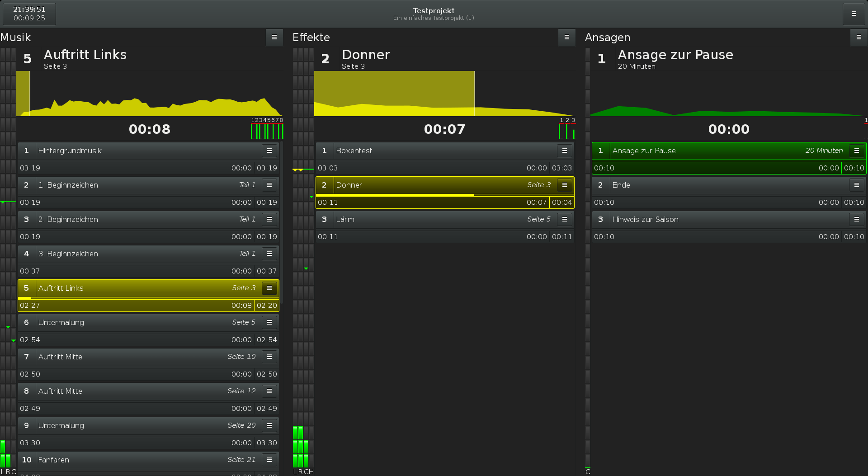
Task: Open the Musik column menu
Action: coord(274,38)
